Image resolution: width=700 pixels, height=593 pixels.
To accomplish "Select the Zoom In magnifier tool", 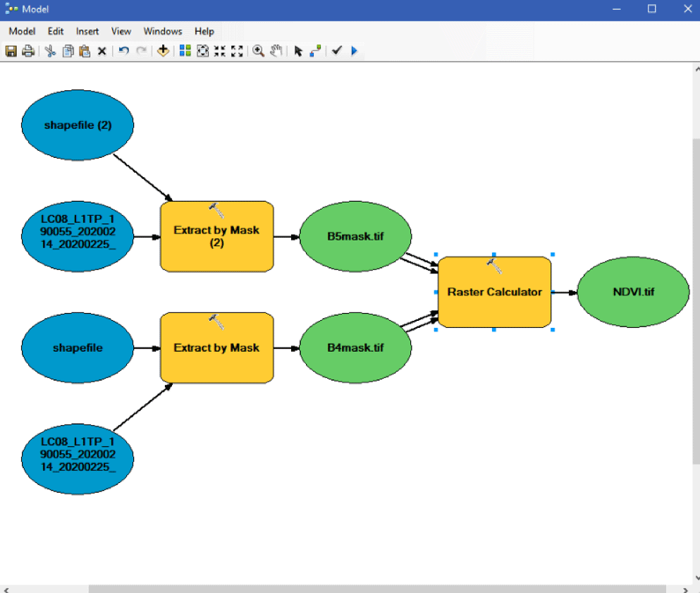I will [258, 51].
